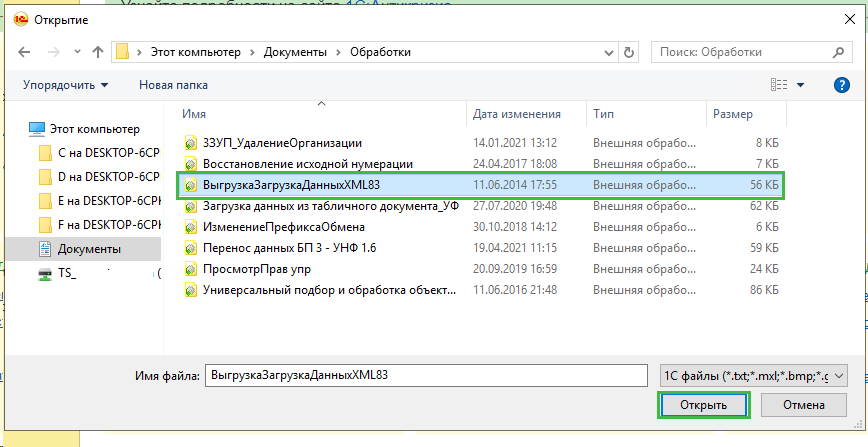Viewport: 868px width, 447px height.
Task: Open E на DESKTOP drive in sidebar
Action: [x=109, y=201]
